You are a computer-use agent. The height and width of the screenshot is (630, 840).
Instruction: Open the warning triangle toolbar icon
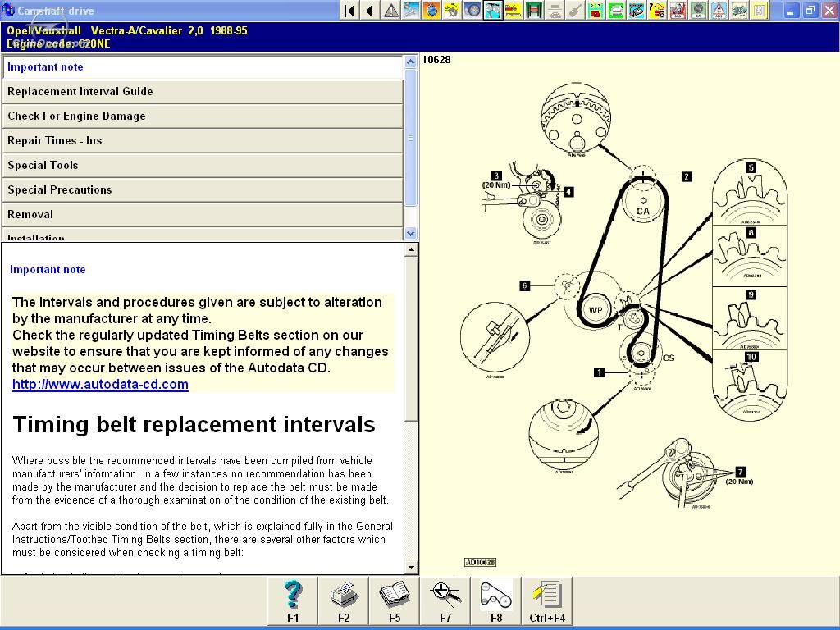point(391,10)
